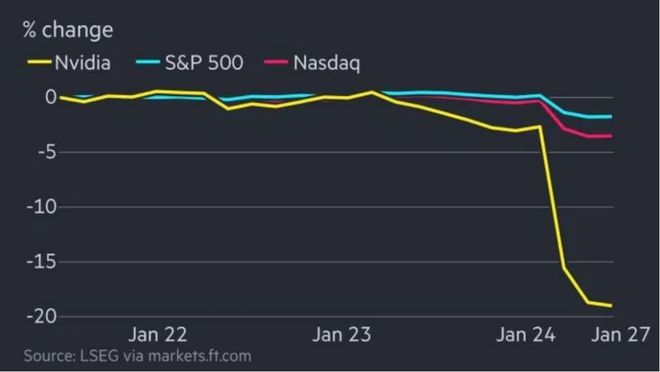Click the Jan 27 date axis label
660x372 pixels.
click(x=621, y=335)
